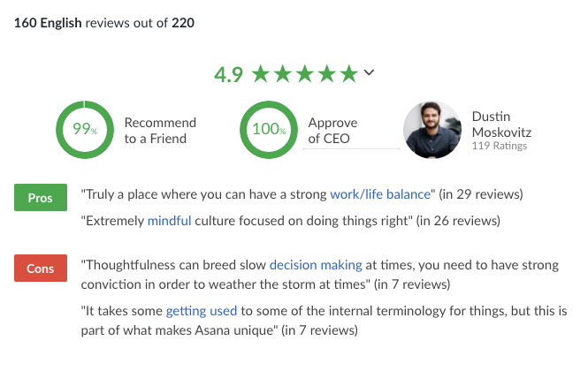The width and height of the screenshot is (588, 386).
Task: Expand the rating breakdown chevron
Action: coord(369,72)
